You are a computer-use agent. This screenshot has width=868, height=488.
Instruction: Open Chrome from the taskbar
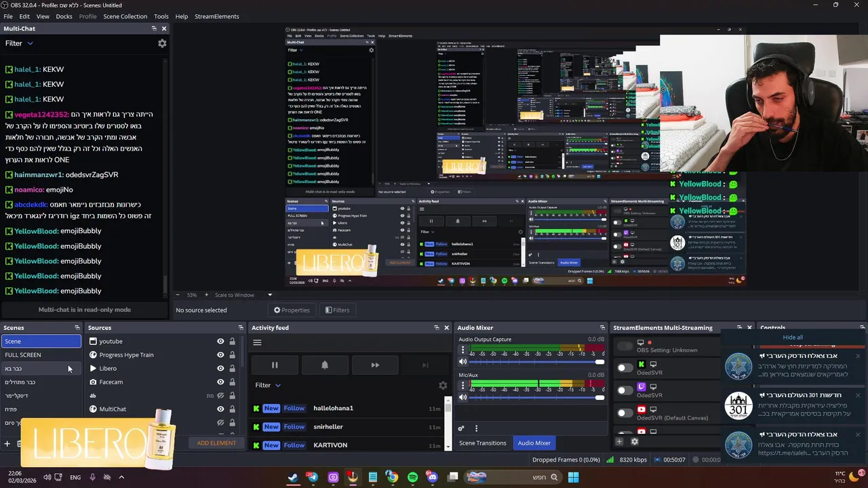(393, 477)
